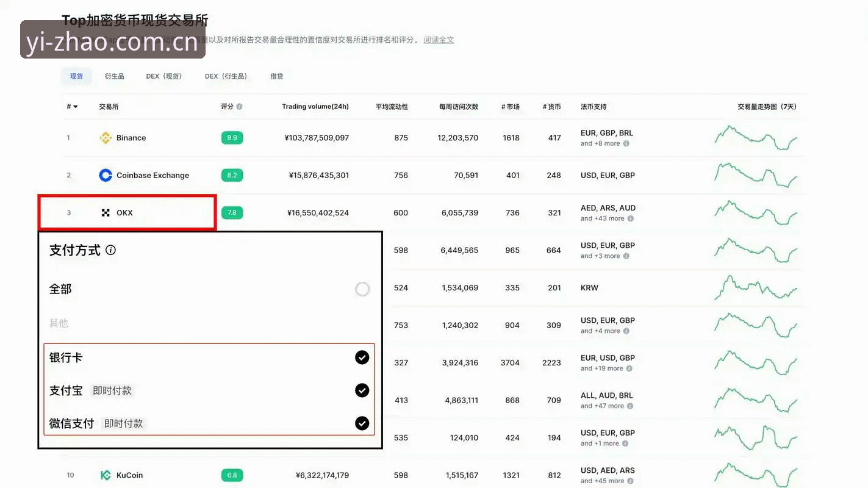Open the OKX exchange link

tap(124, 213)
